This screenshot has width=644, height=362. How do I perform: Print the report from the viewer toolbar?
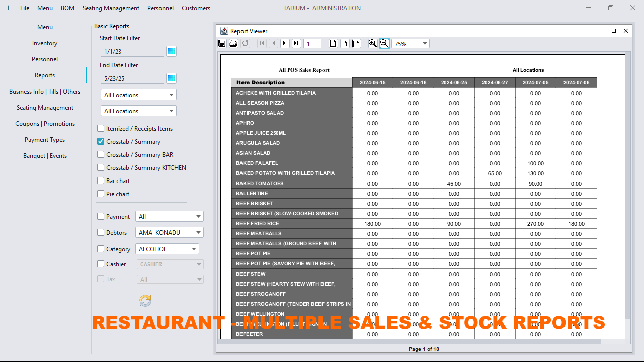233,43
